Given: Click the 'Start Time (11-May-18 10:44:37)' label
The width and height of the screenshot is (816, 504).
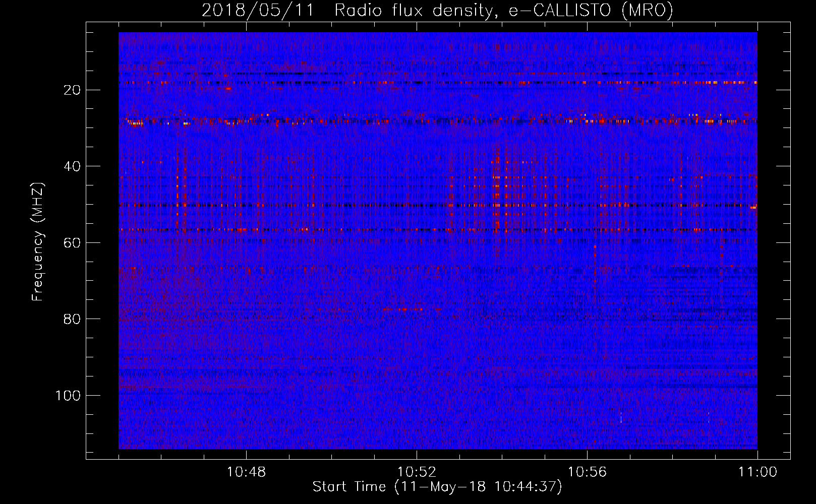Looking at the screenshot, I should [437, 487].
